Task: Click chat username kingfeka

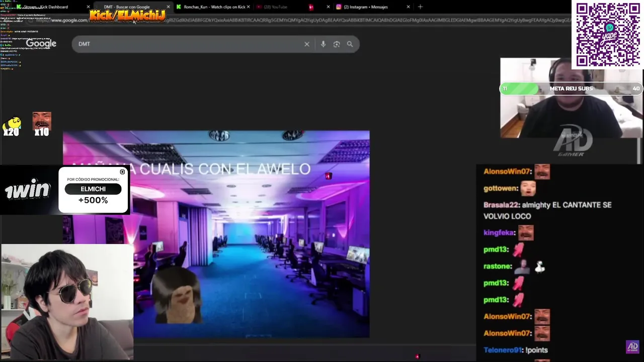Action: point(499,233)
